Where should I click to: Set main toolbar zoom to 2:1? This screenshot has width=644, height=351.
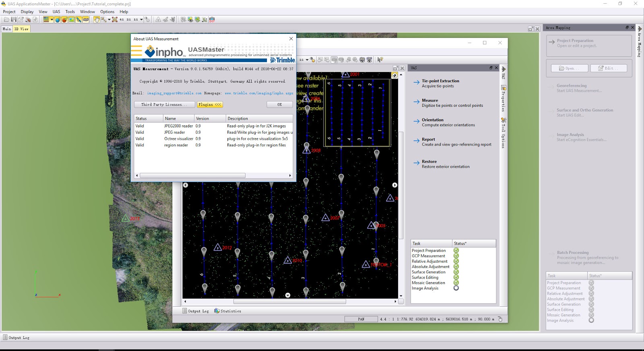tap(128, 19)
